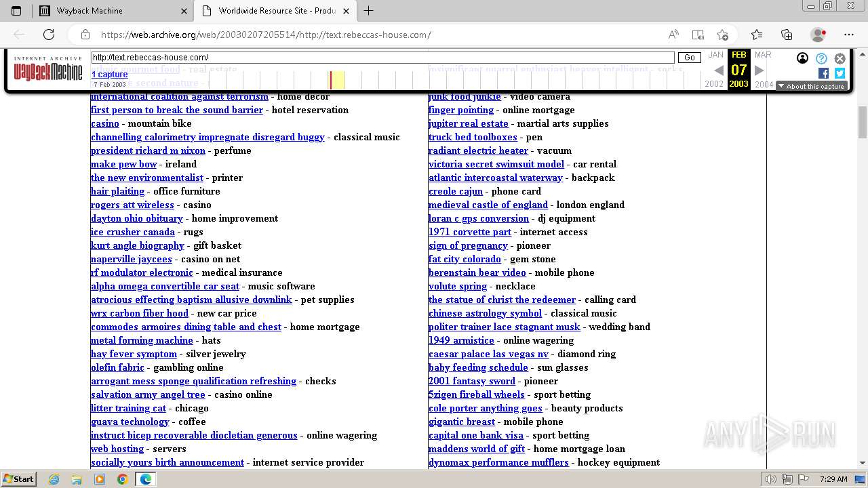This screenshot has height=488, width=868.
Task: Go to the next capture arrow
Action: click(759, 70)
